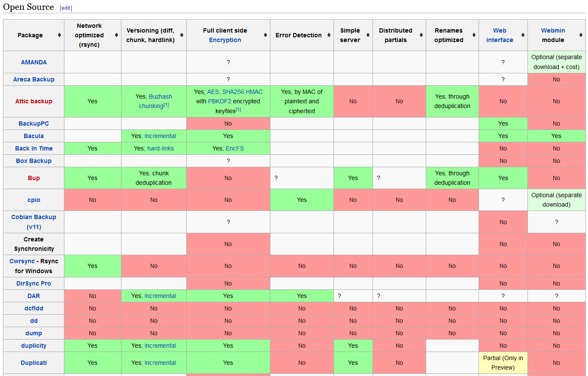Open the Duplicati package link
Image resolution: width=588 pixels, height=376 pixels.
point(34,363)
